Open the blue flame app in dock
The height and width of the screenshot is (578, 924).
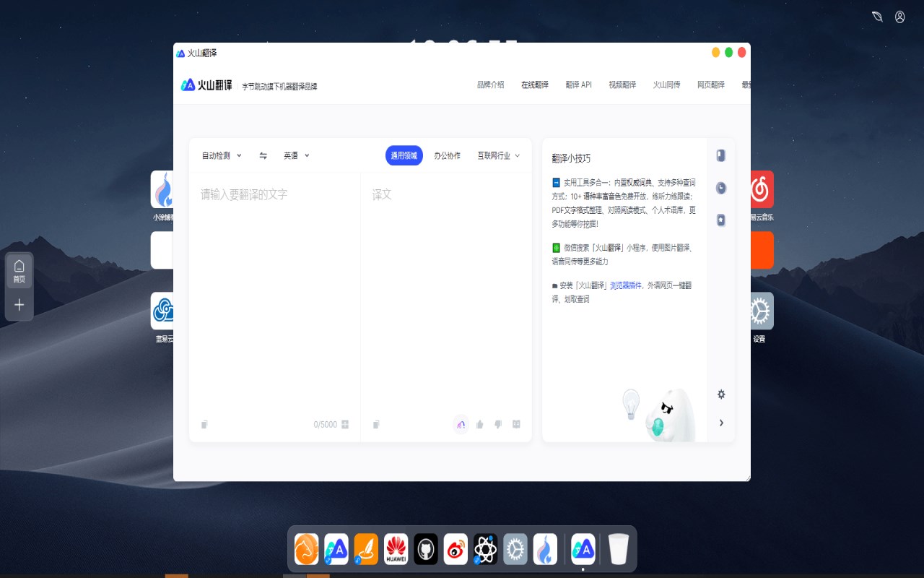[x=545, y=549]
